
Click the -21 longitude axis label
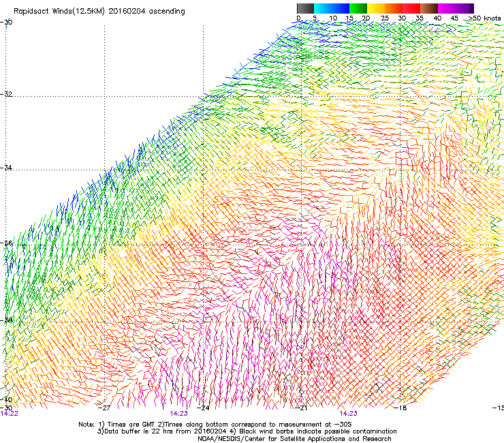tap(302, 408)
